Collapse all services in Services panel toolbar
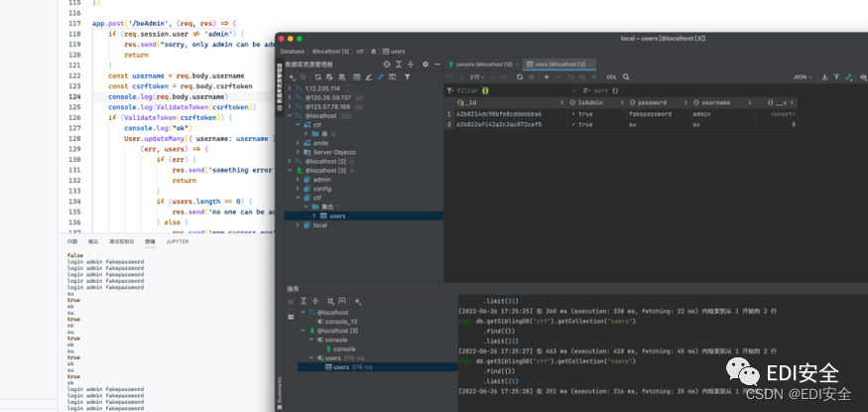868x412 pixels. (315, 301)
